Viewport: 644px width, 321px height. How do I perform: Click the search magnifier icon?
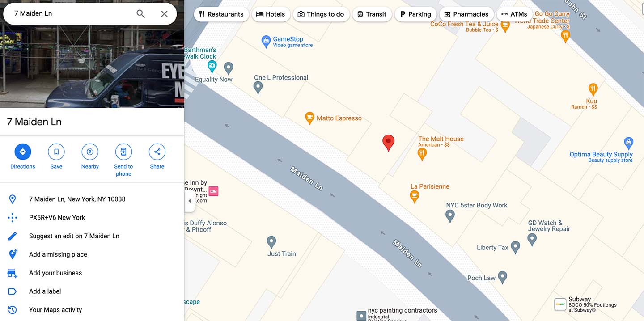[x=140, y=14]
